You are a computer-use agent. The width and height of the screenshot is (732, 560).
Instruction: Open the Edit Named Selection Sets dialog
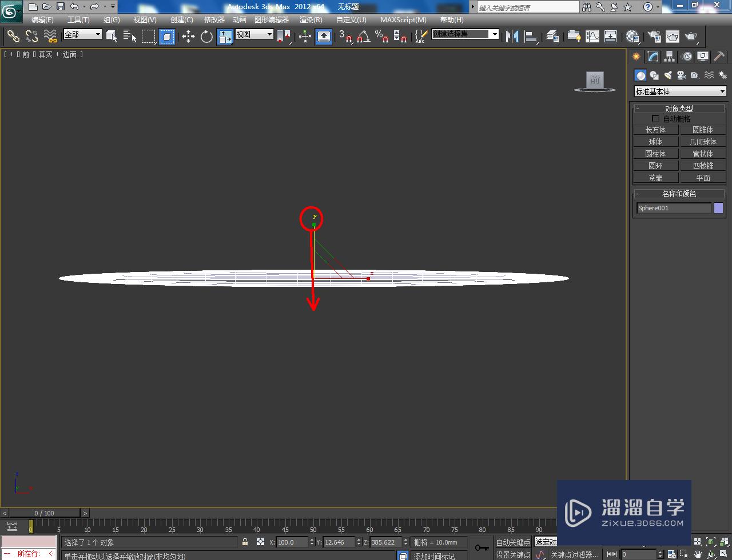tap(420, 37)
